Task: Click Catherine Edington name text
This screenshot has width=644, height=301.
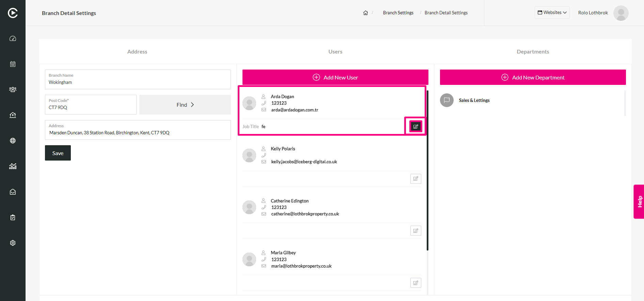Action: [x=290, y=201]
